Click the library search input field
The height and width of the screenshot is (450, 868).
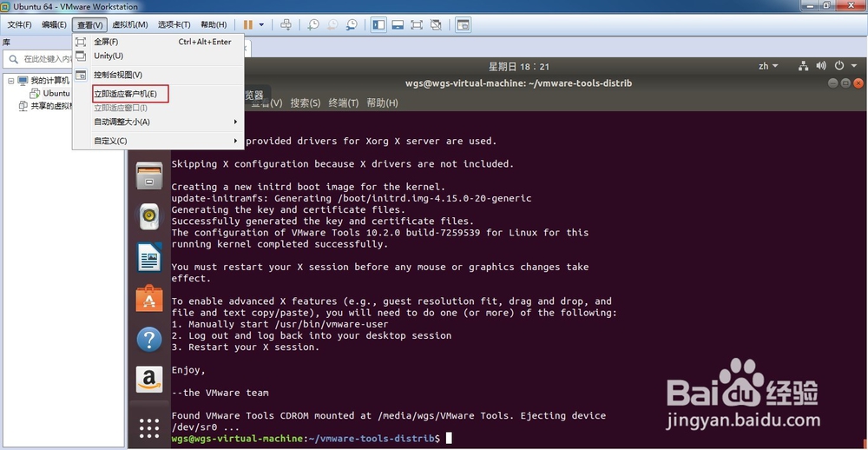pos(39,59)
